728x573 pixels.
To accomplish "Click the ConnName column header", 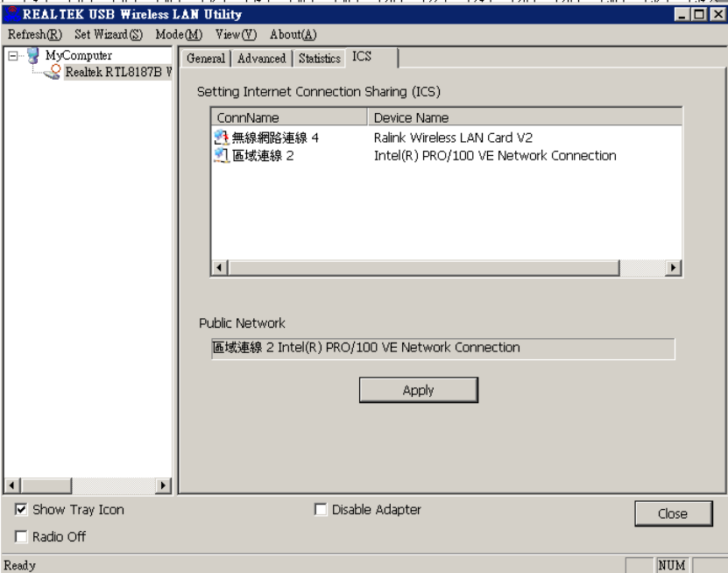I will [289, 117].
